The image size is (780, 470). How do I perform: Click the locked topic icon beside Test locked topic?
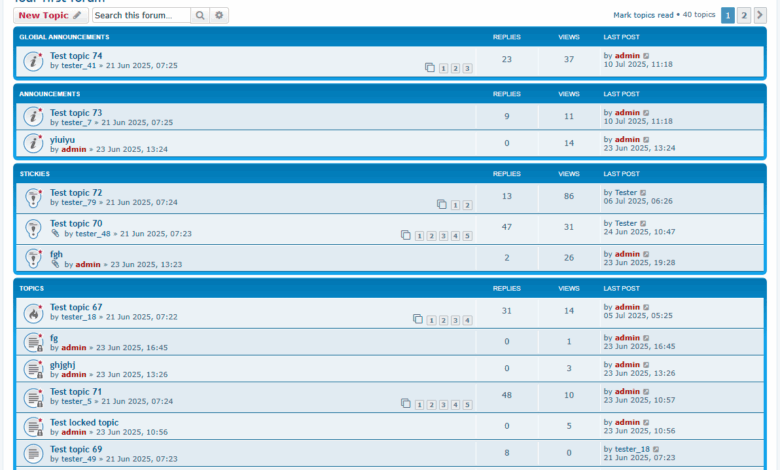(x=33, y=428)
